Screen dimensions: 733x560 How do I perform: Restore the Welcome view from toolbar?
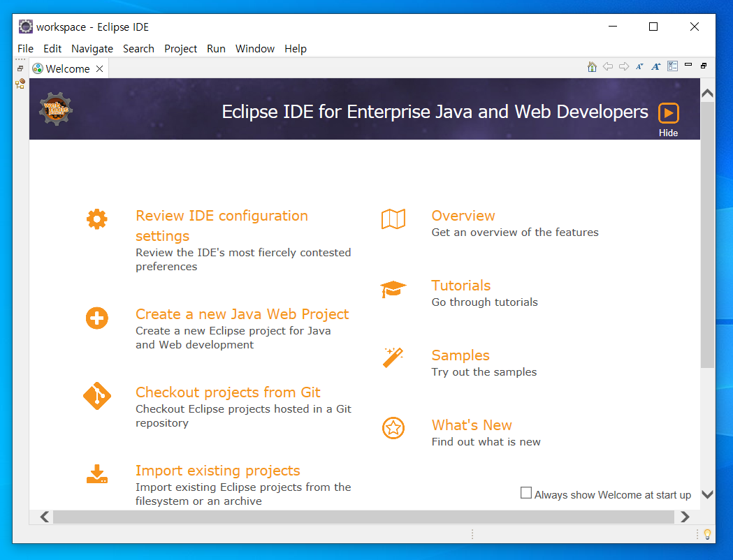(704, 66)
